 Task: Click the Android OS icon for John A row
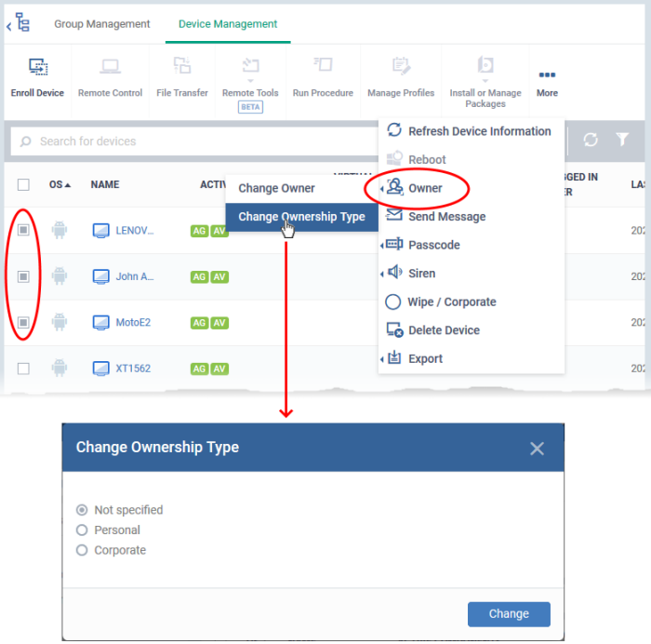click(x=60, y=275)
